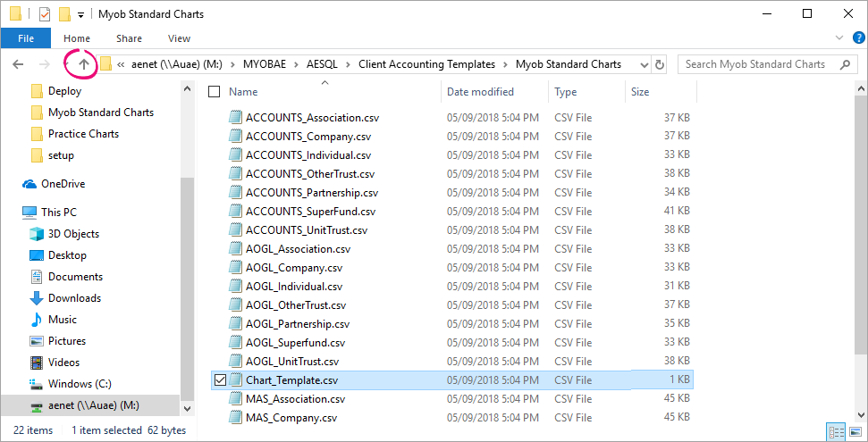Click the Up directory arrow button
Viewport: 868px width, 442px height.
click(x=84, y=64)
